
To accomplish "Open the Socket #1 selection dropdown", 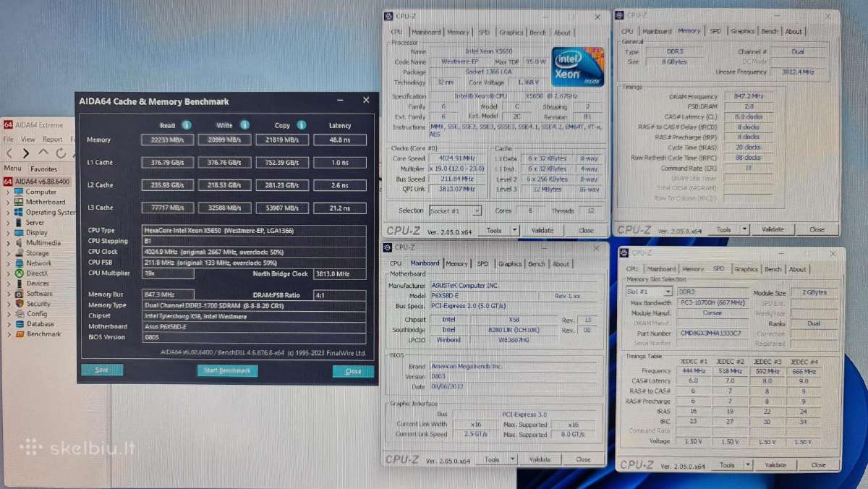I will click(476, 211).
